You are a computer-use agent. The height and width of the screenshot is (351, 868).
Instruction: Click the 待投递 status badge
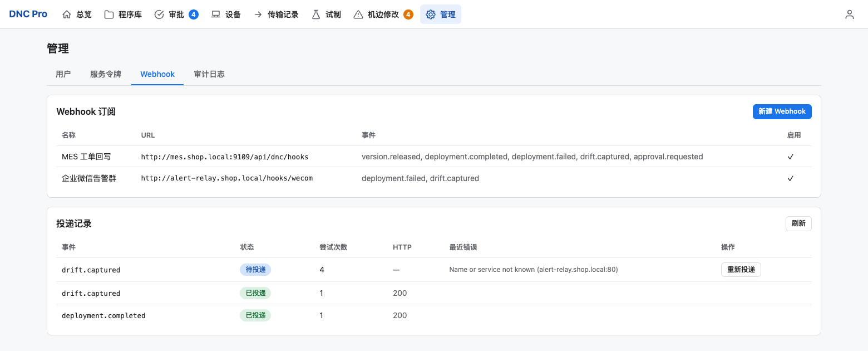pos(255,270)
